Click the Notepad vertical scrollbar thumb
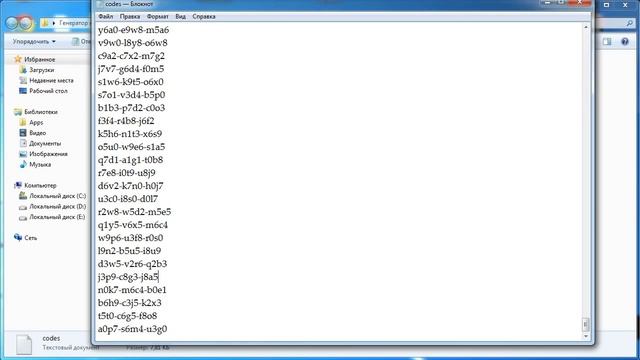The image size is (640, 360). 586,324
